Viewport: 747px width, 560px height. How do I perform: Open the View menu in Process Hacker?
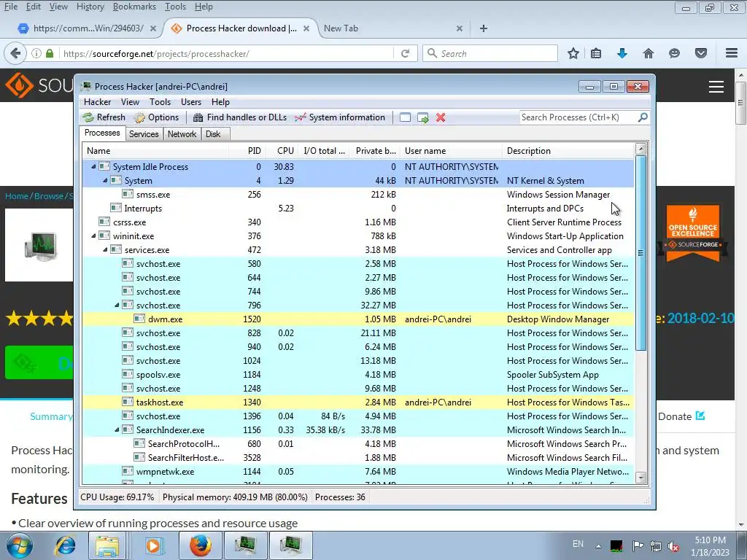click(130, 102)
